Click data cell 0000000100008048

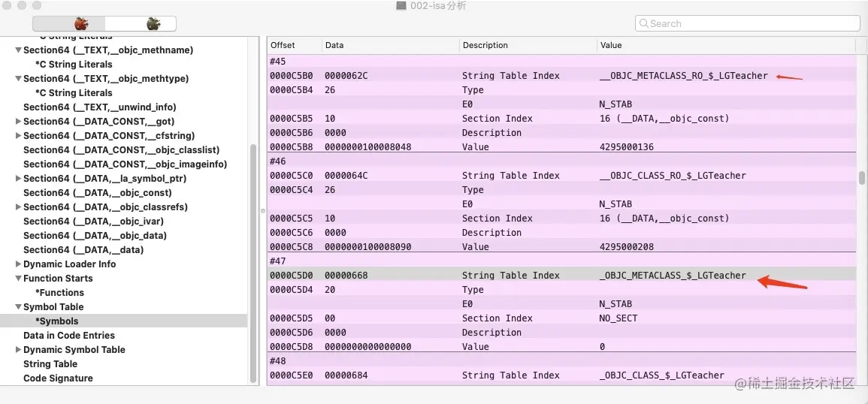368,147
